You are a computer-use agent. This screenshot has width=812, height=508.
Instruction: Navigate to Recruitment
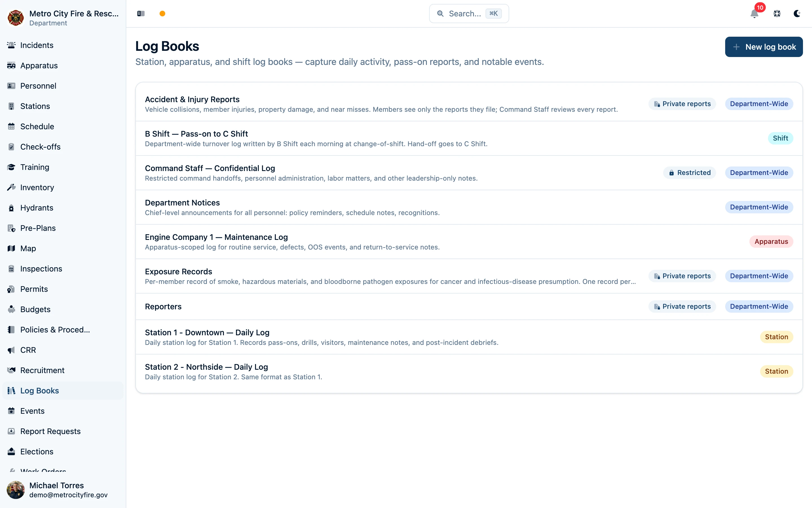pyautogui.click(x=63, y=370)
